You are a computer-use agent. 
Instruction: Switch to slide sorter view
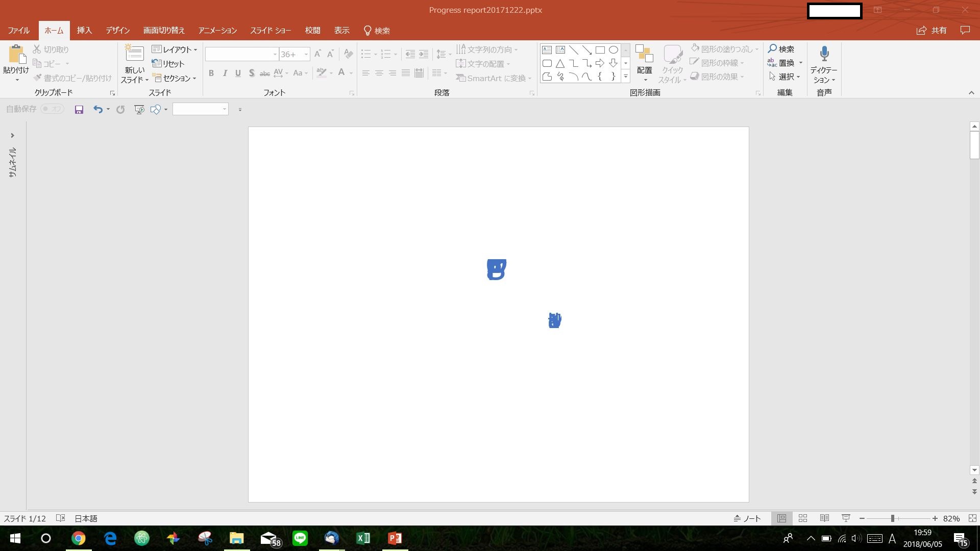point(803,518)
